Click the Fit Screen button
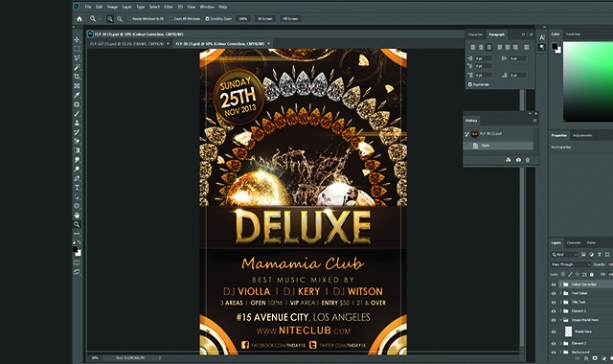Image resolution: width=613 pixels, height=364 pixels. point(264,19)
